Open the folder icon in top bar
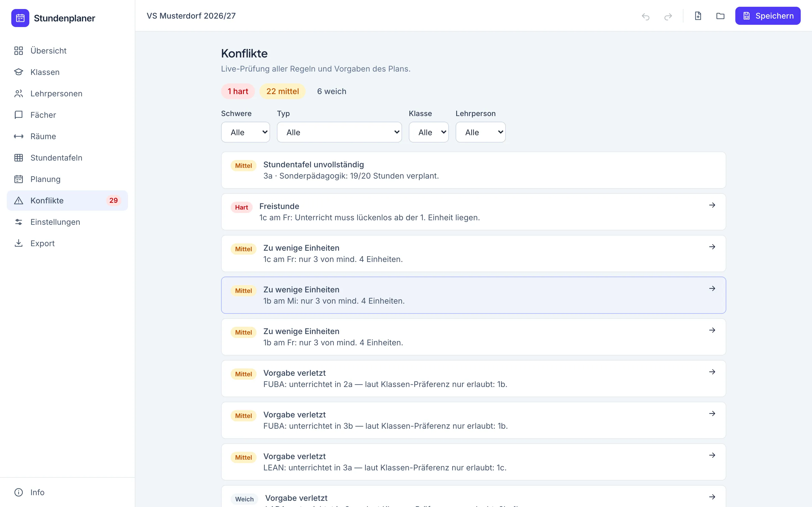The height and width of the screenshot is (507, 812). (x=720, y=16)
